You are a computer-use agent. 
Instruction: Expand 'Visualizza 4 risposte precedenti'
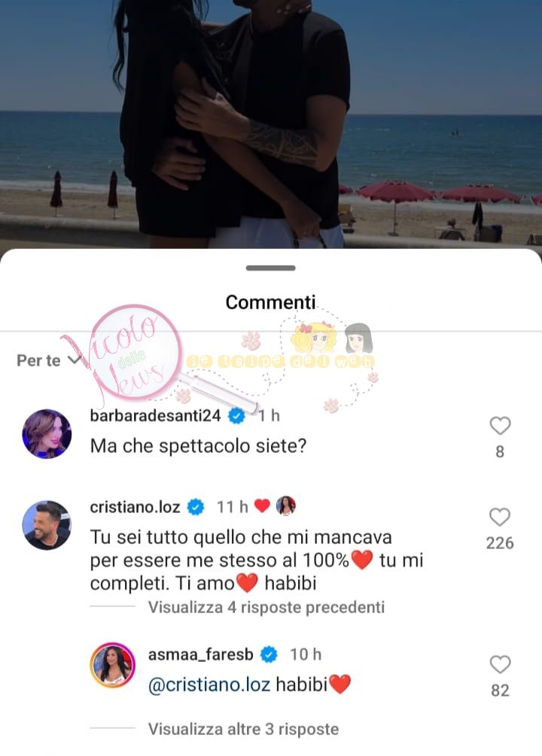(266, 607)
